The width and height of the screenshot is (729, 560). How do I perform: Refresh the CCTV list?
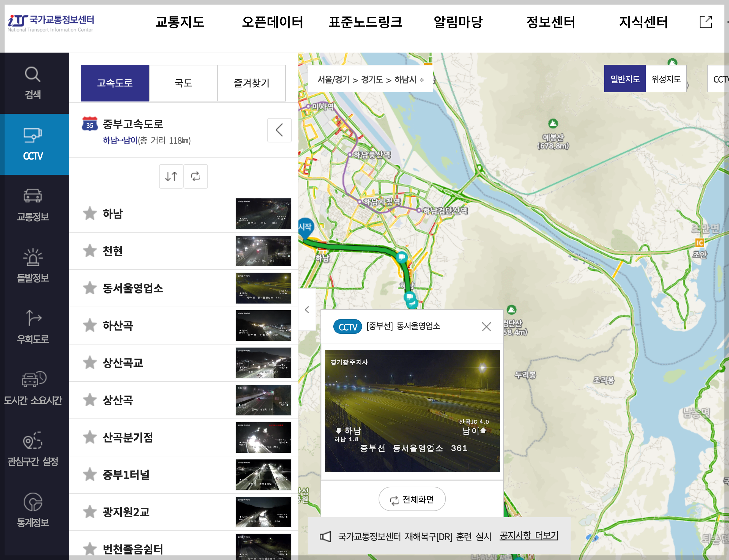pos(196,176)
